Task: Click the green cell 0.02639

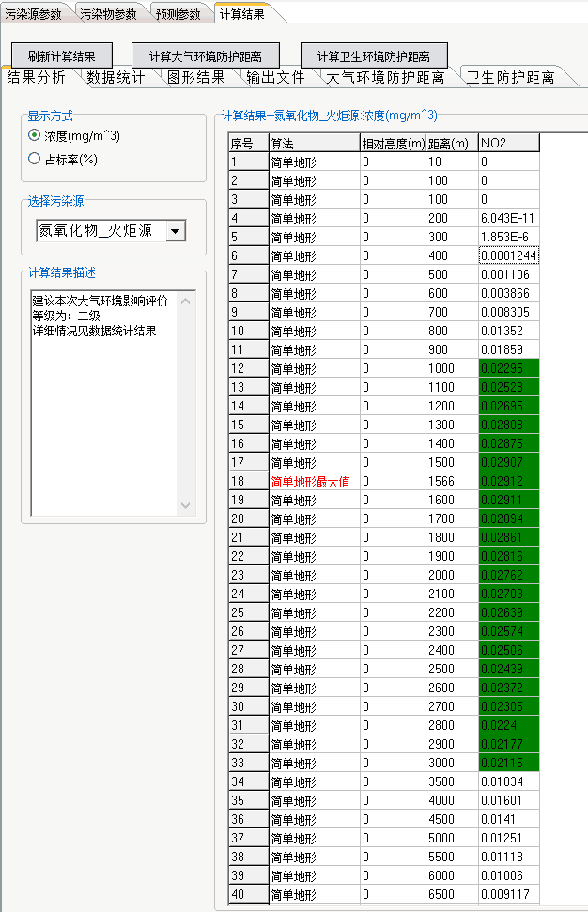Action: point(509,612)
